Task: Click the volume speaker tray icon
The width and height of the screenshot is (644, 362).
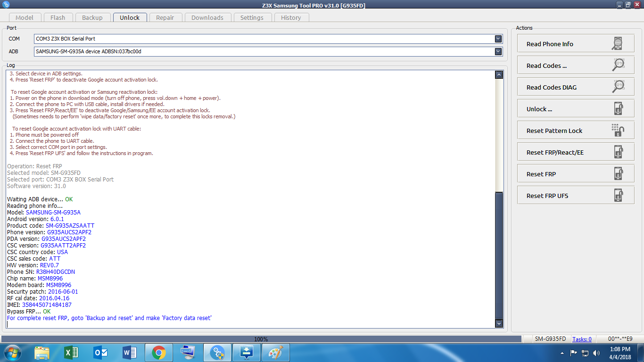Action: pos(596,353)
